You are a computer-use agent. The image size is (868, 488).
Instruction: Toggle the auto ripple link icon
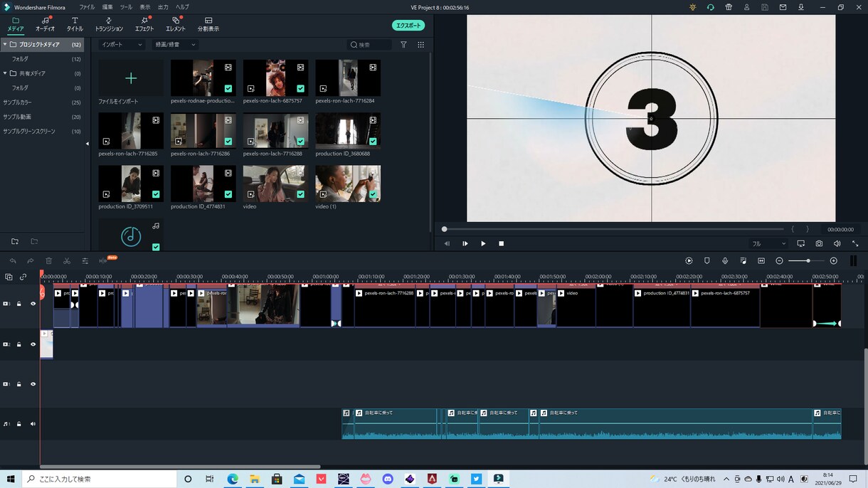pyautogui.click(x=23, y=277)
